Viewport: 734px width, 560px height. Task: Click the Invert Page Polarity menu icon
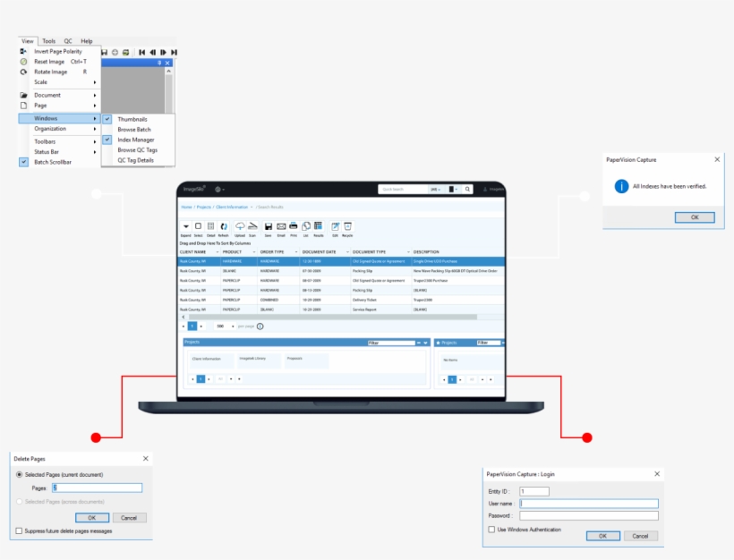point(23,52)
